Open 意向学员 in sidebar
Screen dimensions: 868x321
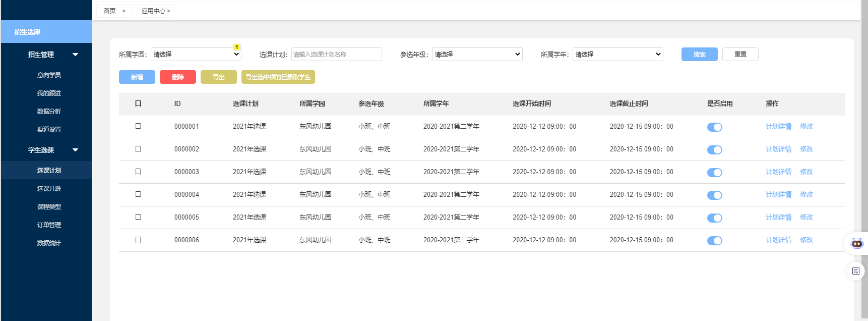[x=49, y=75]
